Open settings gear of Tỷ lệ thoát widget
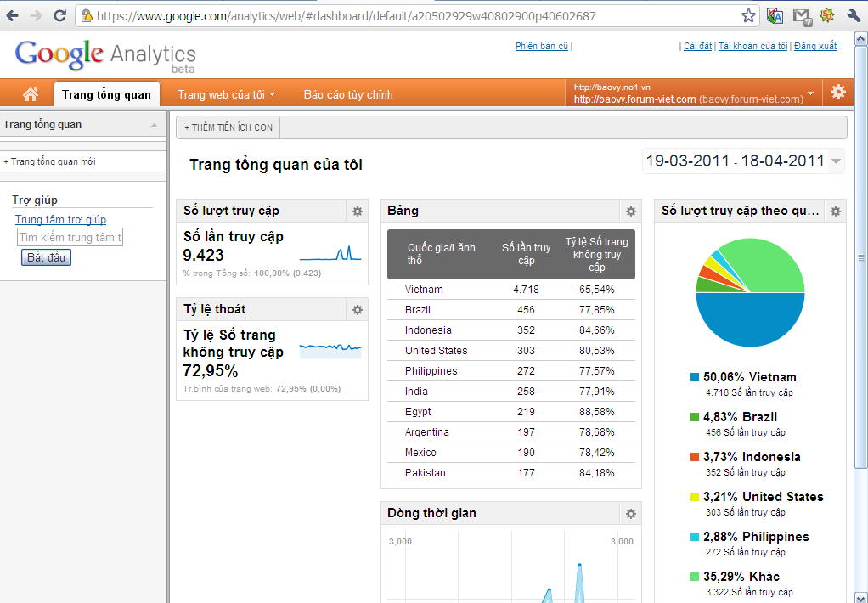This screenshot has width=868, height=603. tap(358, 309)
